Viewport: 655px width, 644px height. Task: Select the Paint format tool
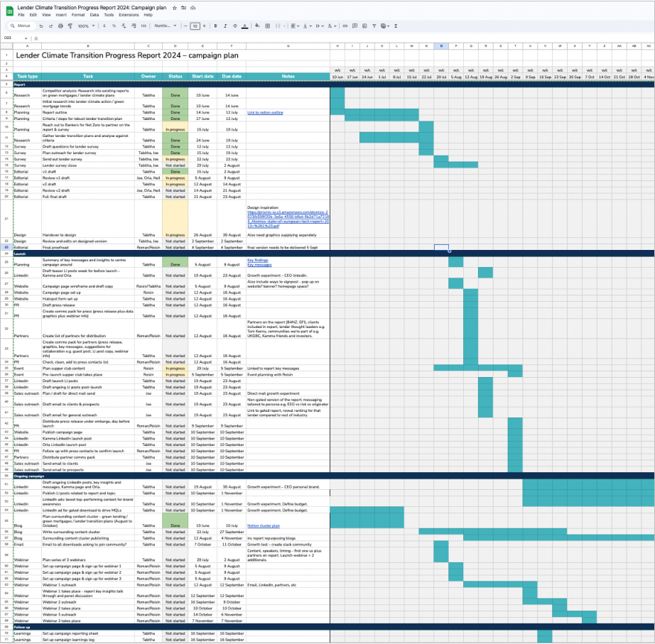70,26
